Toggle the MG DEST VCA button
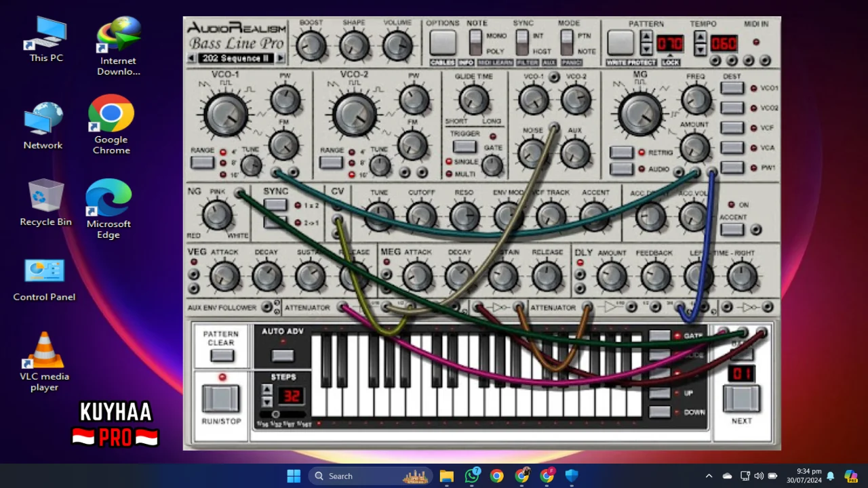868x488 pixels. 732,147
